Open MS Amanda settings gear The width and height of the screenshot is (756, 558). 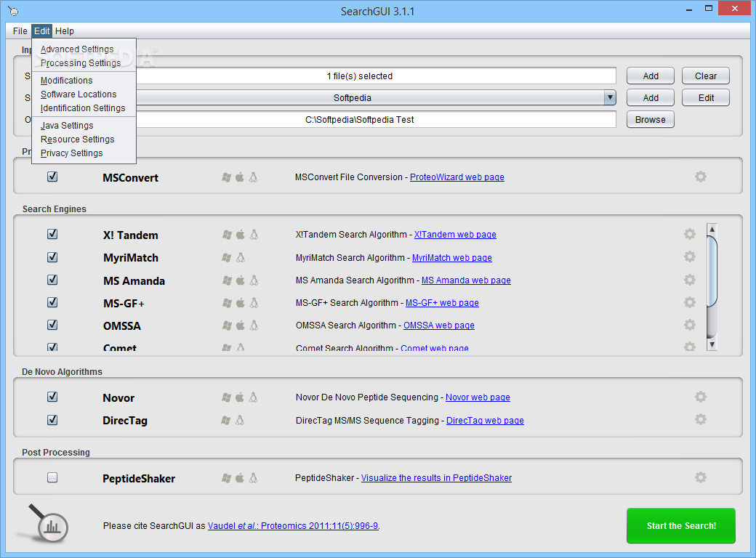point(690,280)
